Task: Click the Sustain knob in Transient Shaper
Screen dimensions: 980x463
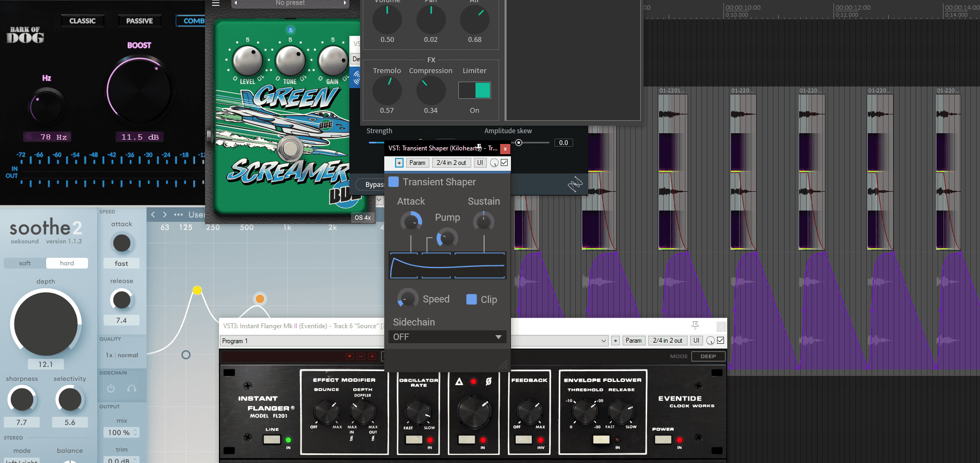Action: point(484,221)
